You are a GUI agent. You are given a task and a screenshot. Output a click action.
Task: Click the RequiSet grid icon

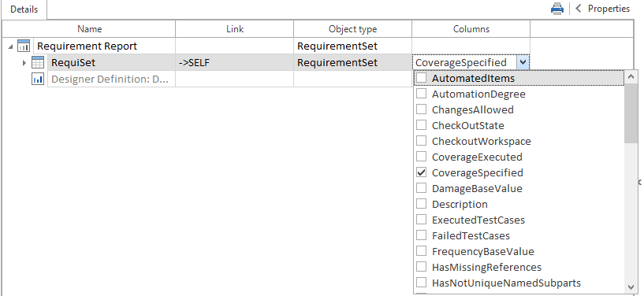point(38,63)
